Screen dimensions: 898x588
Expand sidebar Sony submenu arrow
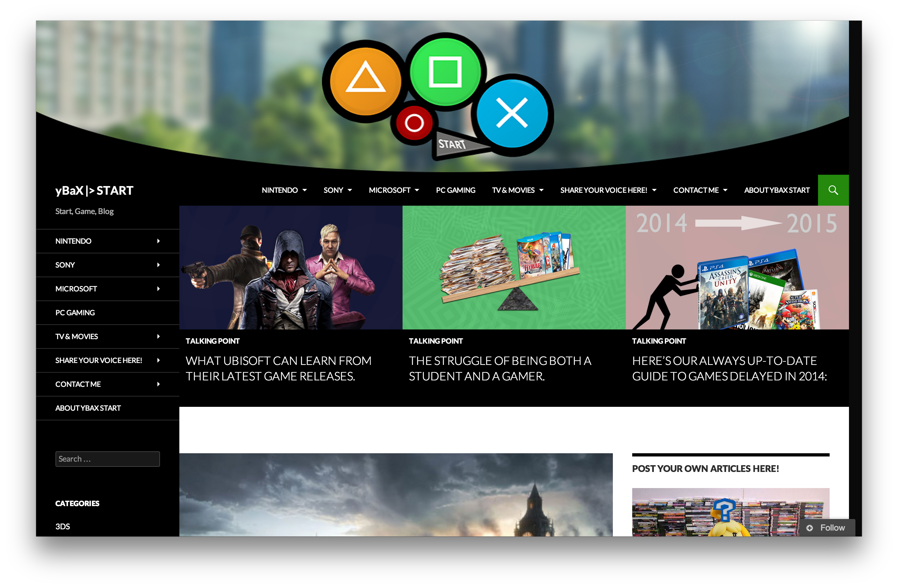(158, 265)
